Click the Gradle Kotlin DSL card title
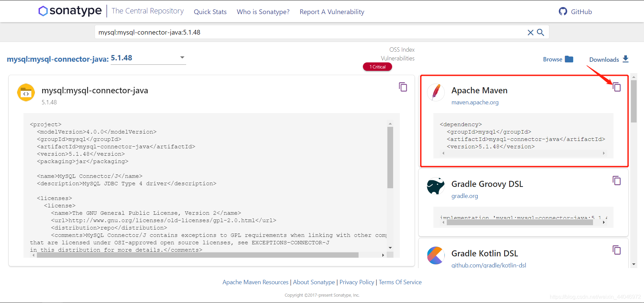644x303 pixels. click(x=485, y=253)
